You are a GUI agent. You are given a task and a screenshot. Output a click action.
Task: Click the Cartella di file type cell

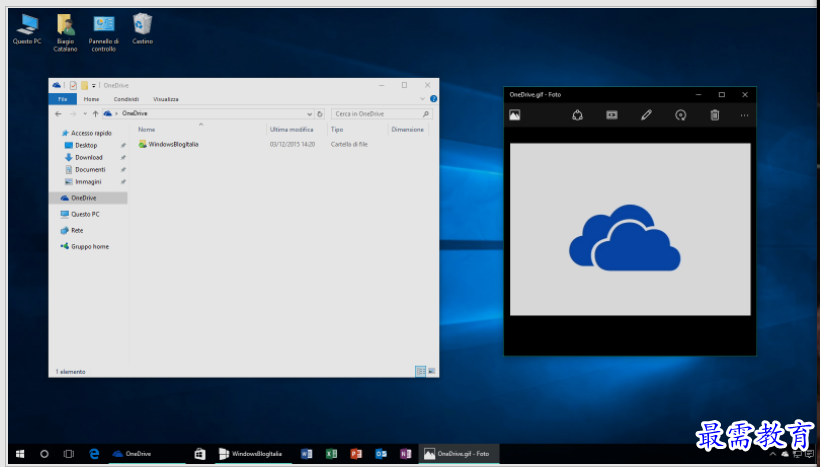349,144
